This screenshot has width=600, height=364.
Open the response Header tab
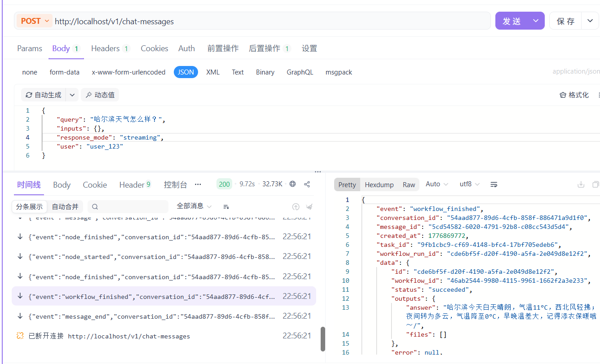(x=135, y=185)
